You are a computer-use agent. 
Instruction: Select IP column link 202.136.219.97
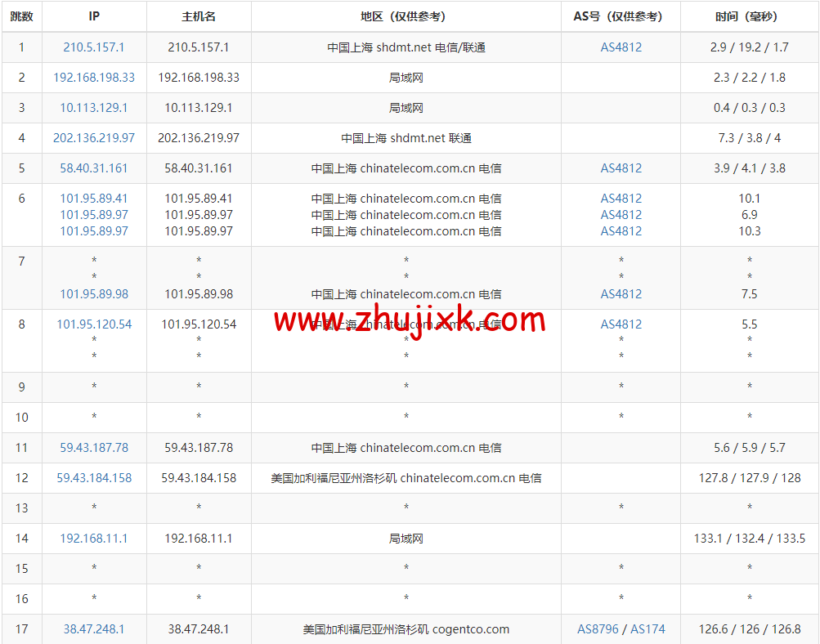pos(94,138)
